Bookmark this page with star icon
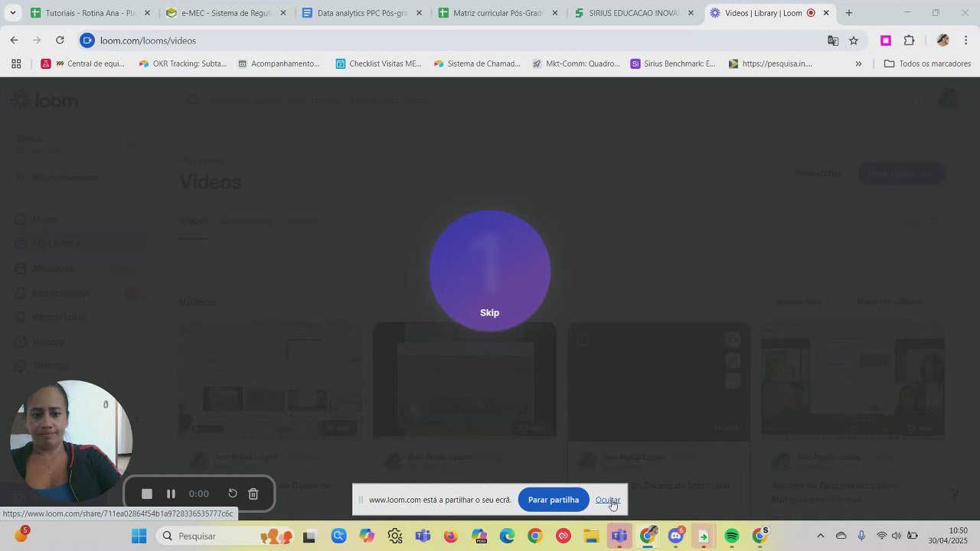This screenshot has width=980, height=551. click(x=854, y=41)
